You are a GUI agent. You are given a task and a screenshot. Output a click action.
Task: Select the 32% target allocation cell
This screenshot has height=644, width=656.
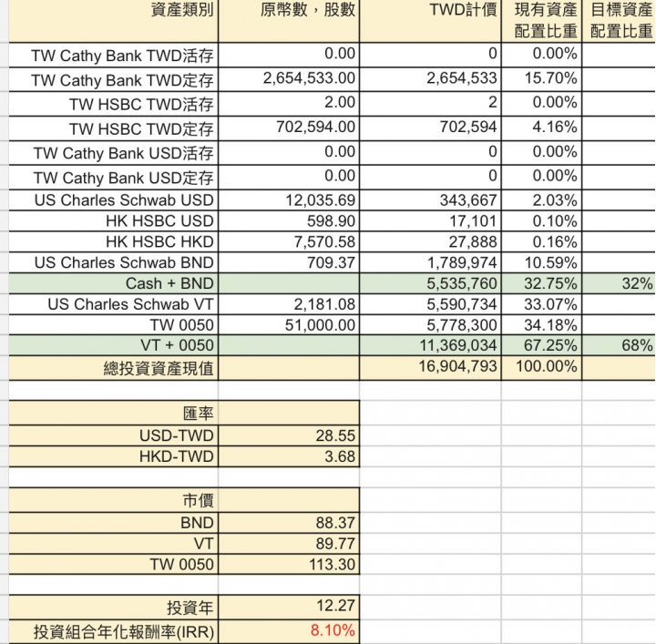tap(619, 283)
